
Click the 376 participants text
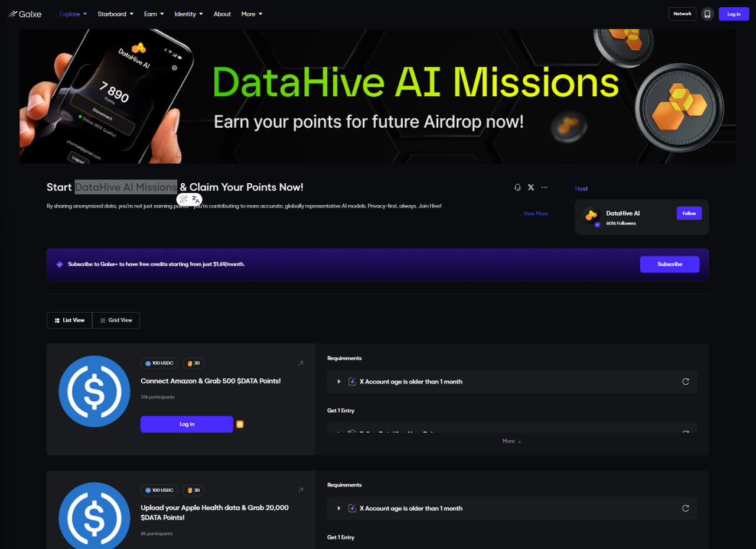click(158, 397)
